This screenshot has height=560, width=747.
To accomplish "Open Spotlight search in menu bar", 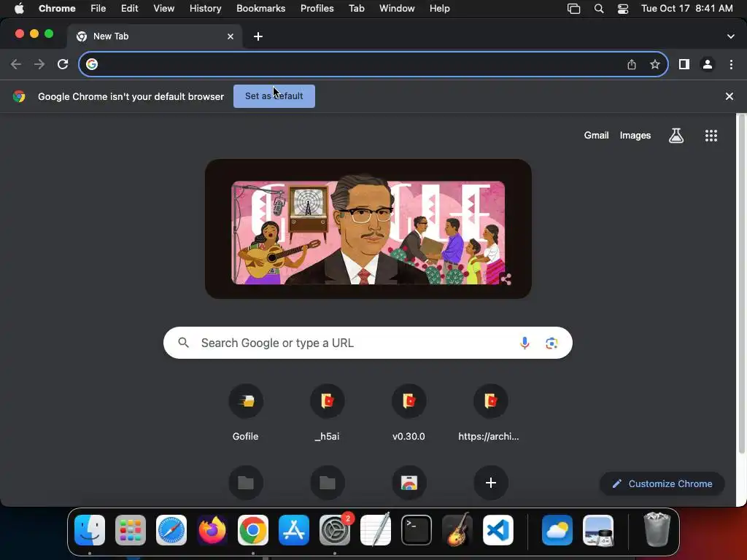I will [599, 9].
